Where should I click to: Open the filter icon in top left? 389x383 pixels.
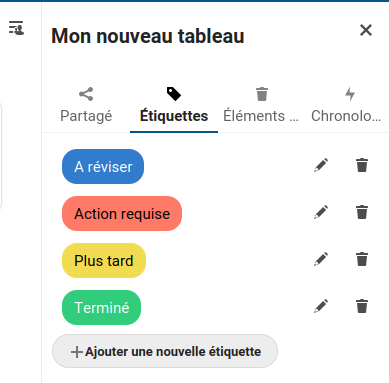(x=16, y=28)
